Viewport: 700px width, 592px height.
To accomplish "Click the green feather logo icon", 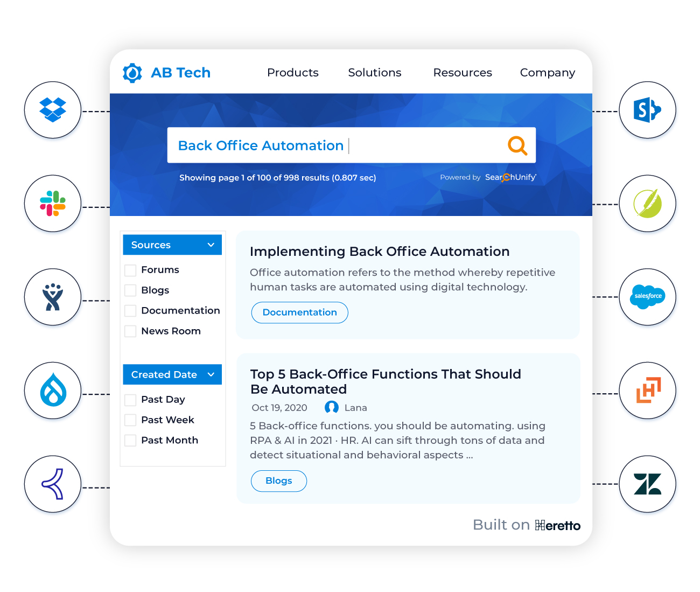I will pos(647,204).
